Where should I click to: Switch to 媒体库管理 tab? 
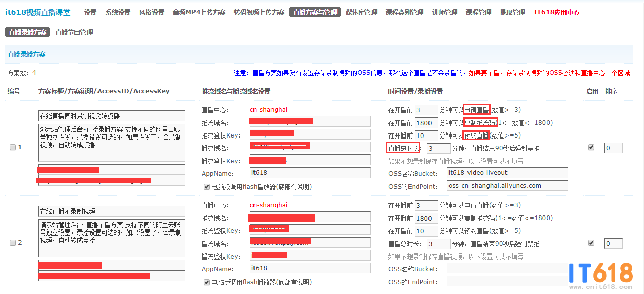click(361, 12)
